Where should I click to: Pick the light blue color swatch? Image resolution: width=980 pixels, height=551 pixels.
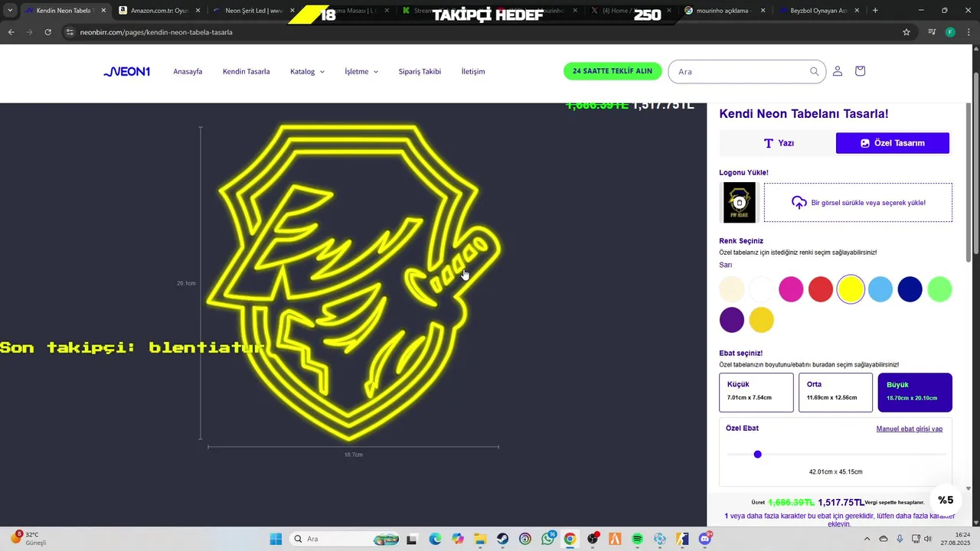[880, 289]
